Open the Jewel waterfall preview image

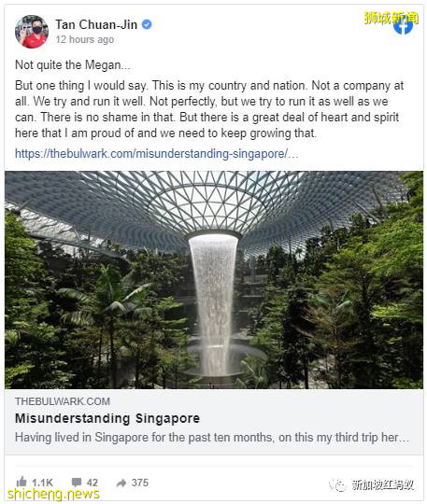214,280
